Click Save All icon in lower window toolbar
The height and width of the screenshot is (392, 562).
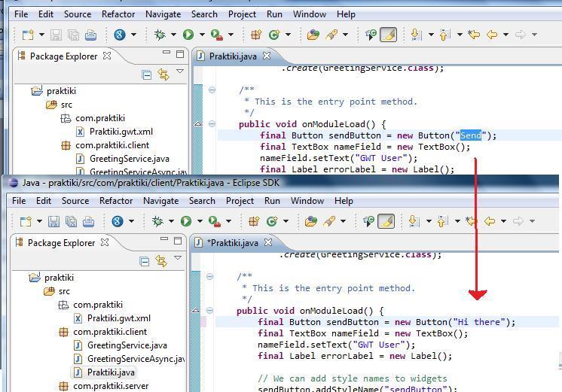(72, 222)
